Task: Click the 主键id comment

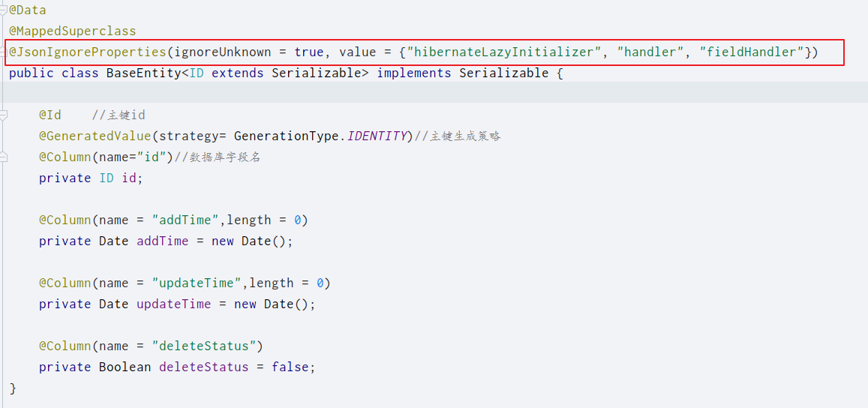Action: pos(119,115)
